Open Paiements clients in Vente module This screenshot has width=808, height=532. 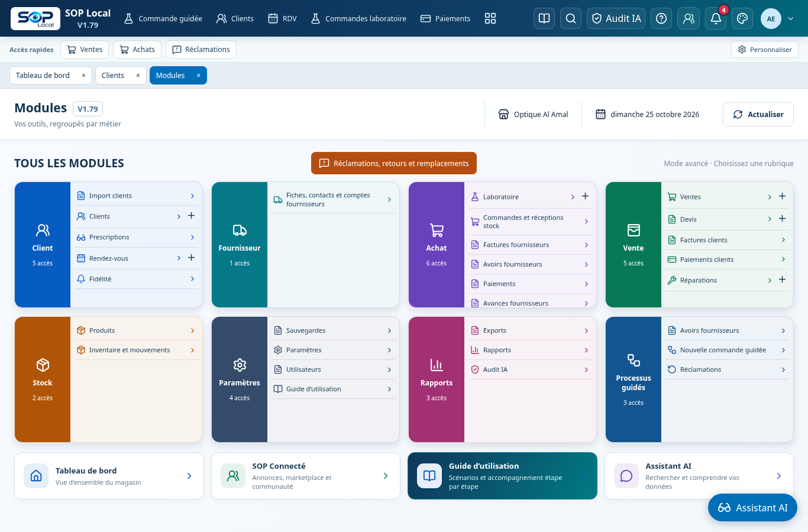tap(727, 259)
